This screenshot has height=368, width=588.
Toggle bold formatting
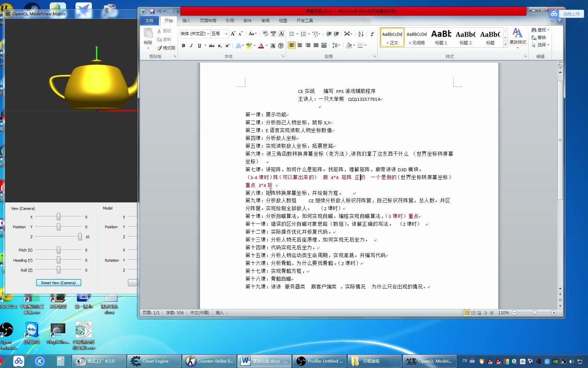coord(183,46)
